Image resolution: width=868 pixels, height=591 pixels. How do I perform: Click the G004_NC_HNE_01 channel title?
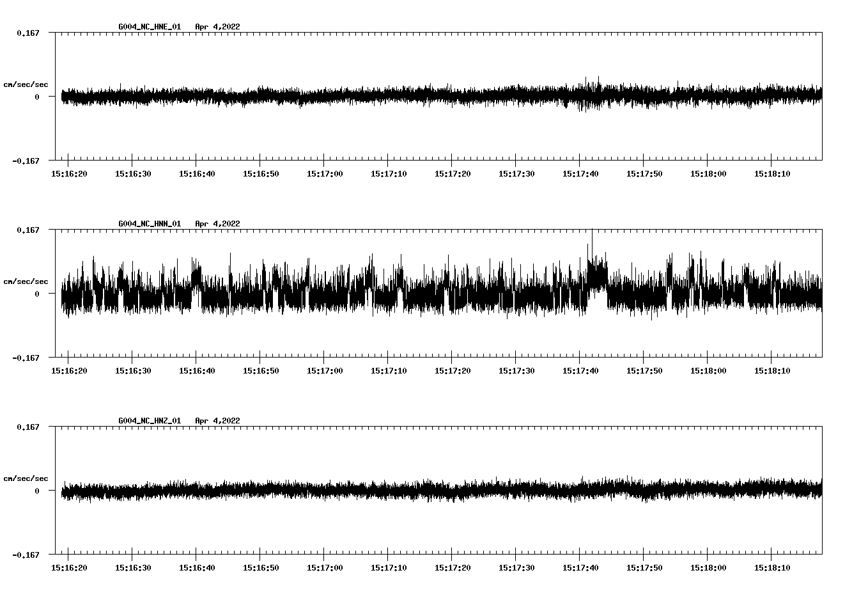pyautogui.click(x=150, y=27)
